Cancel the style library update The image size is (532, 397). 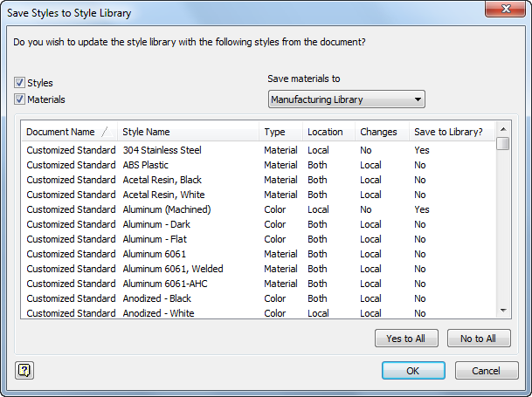pyautogui.click(x=487, y=371)
